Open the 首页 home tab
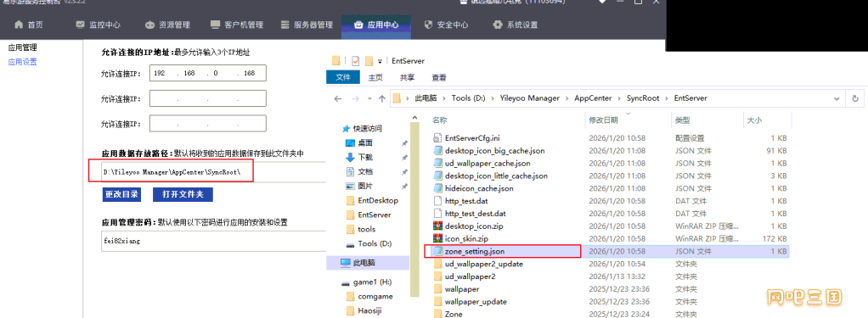868x318 pixels. 28,25
